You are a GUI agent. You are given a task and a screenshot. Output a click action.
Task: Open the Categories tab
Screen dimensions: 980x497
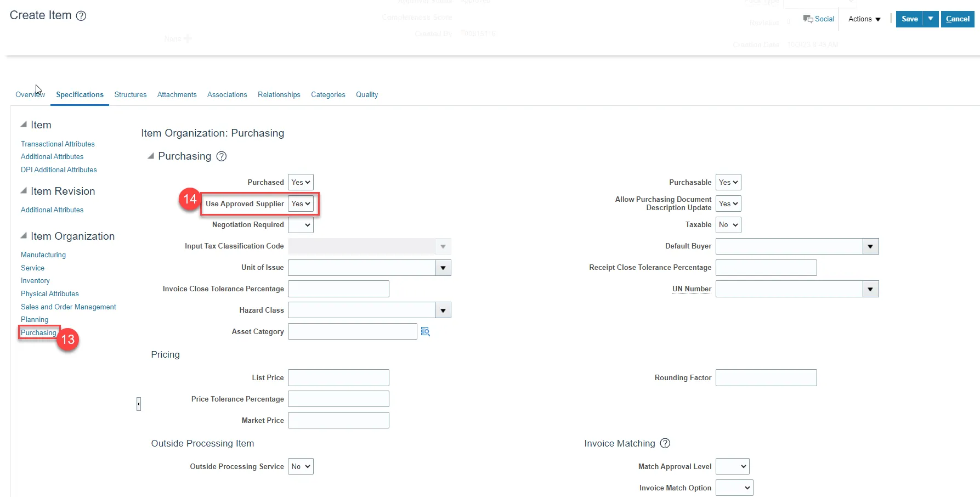pyautogui.click(x=328, y=95)
